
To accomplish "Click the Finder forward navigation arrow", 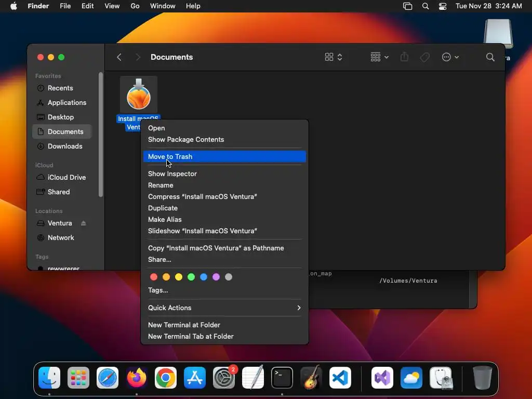I will [138, 57].
